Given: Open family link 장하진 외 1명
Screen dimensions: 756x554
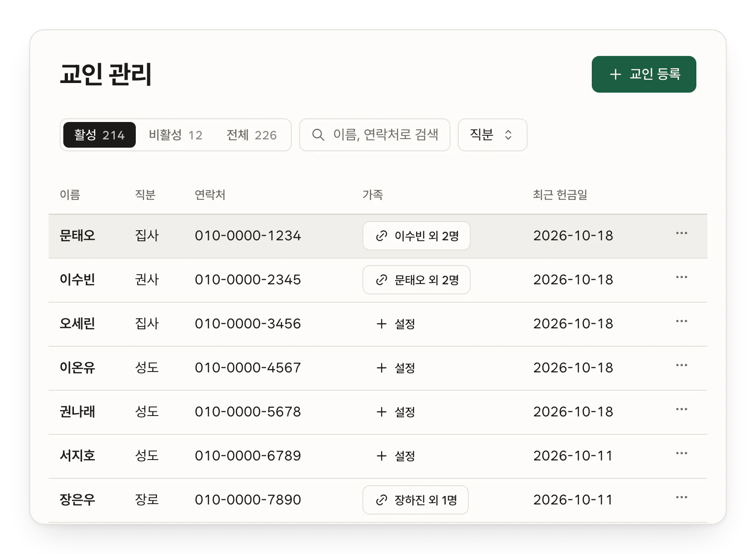Looking at the screenshot, I should coord(416,500).
